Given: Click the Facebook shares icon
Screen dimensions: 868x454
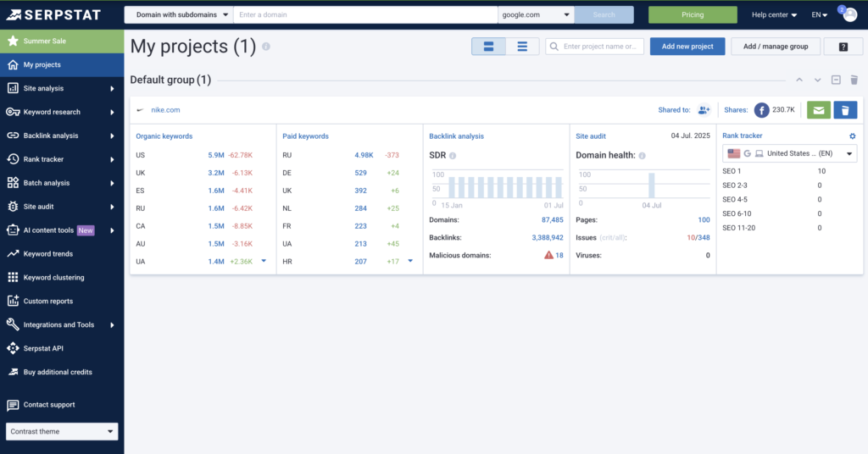Looking at the screenshot, I should [x=762, y=110].
